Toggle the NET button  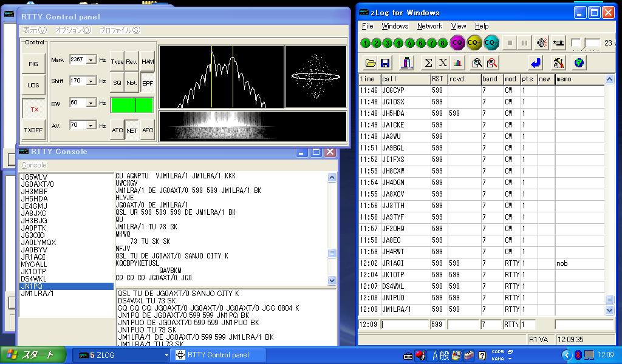click(132, 130)
